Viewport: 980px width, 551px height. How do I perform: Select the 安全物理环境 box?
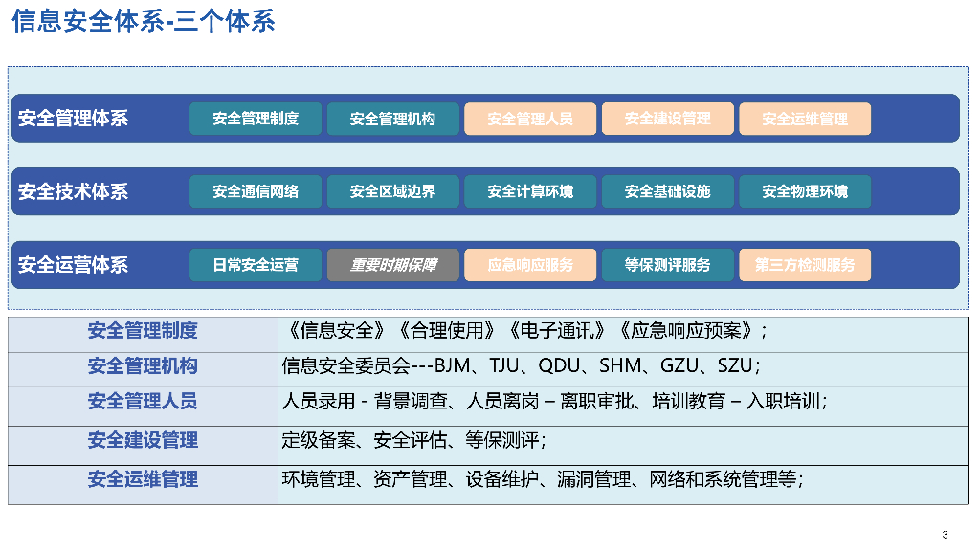coord(805,191)
